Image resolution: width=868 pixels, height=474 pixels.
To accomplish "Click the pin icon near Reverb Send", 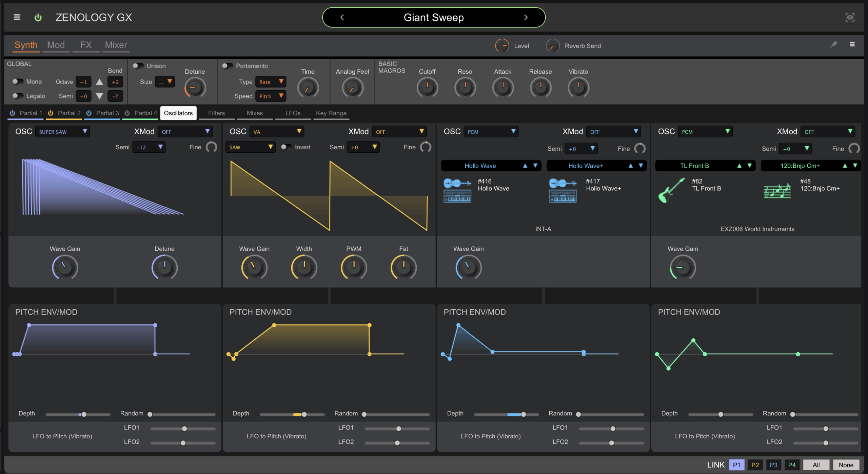I will [833, 44].
